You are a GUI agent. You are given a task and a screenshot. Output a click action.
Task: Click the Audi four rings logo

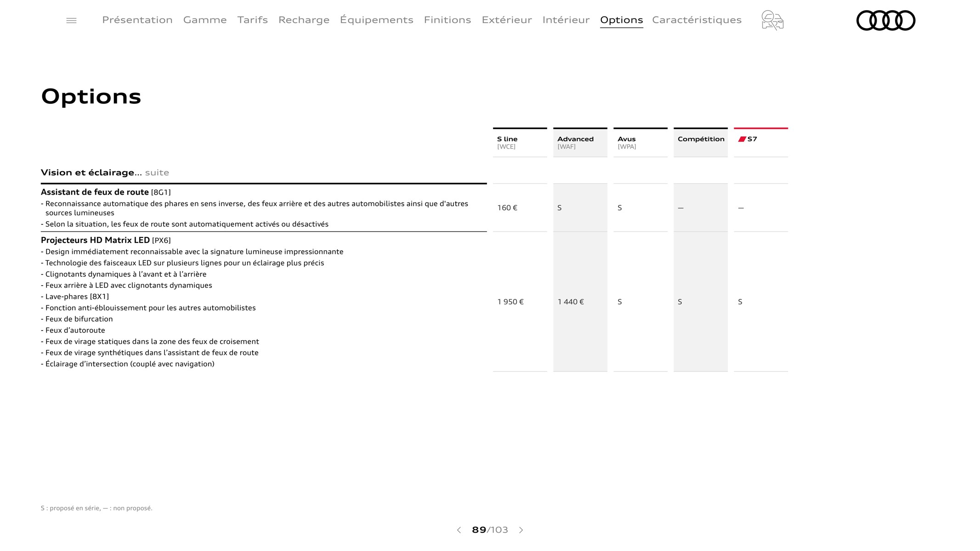[x=886, y=20]
